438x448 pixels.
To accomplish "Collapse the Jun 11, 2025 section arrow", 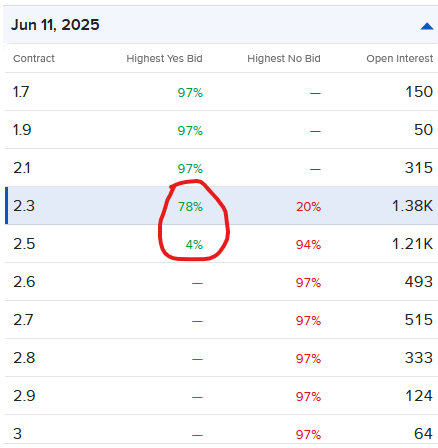I will 427,26.
